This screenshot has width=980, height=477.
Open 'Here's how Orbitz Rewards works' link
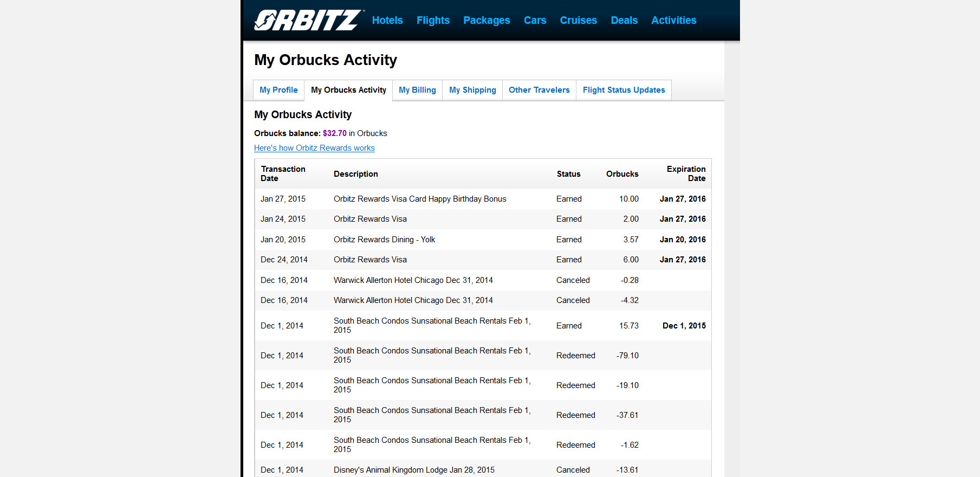tap(314, 148)
